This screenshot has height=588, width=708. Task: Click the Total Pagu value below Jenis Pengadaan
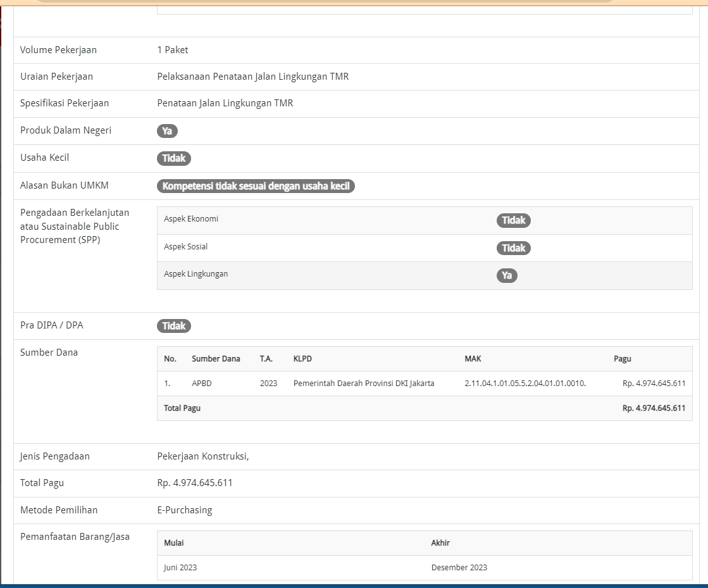click(195, 483)
